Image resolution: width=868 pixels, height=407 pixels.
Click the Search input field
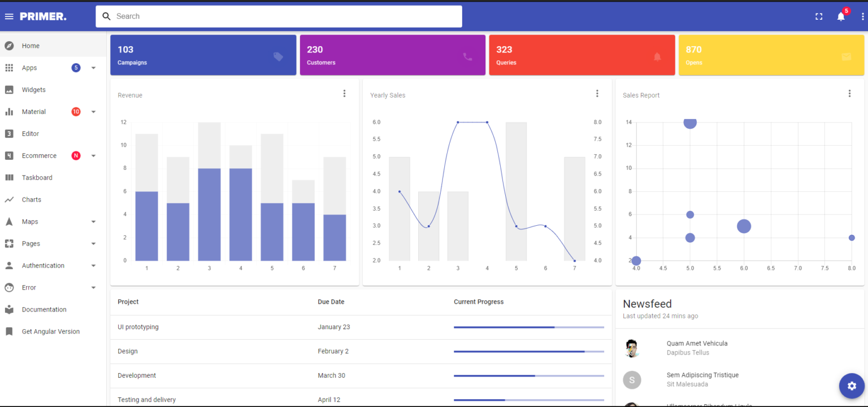(279, 16)
